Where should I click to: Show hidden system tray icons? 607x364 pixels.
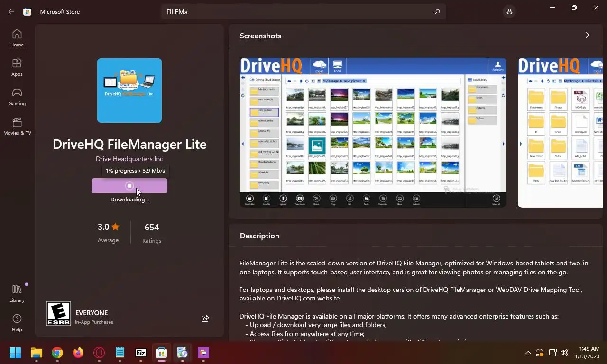pos(528,353)
